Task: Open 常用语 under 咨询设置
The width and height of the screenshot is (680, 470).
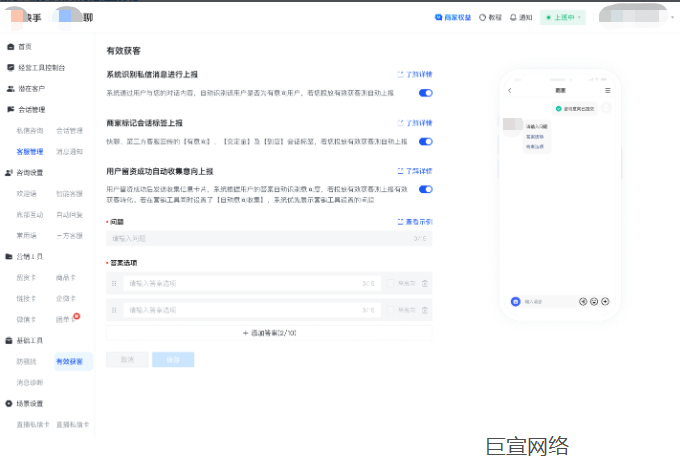Action: pos(26,235)
